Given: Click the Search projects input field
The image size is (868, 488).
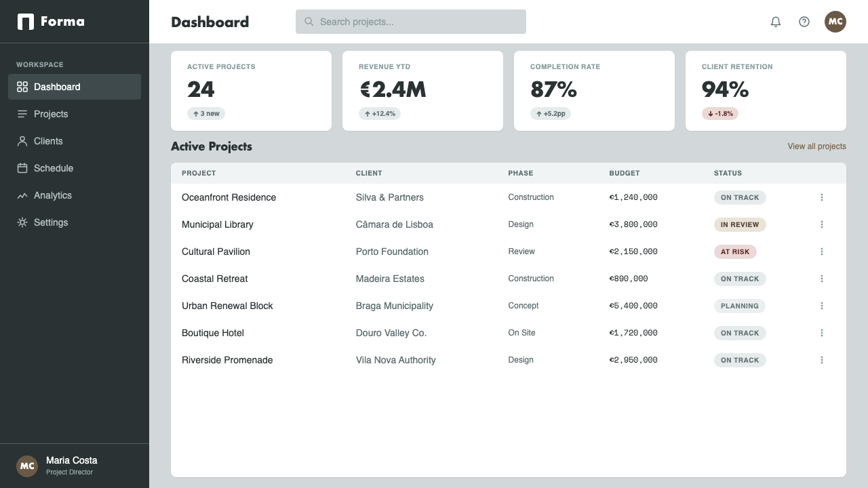Looking at the screenshot, I should coord(411,22).
